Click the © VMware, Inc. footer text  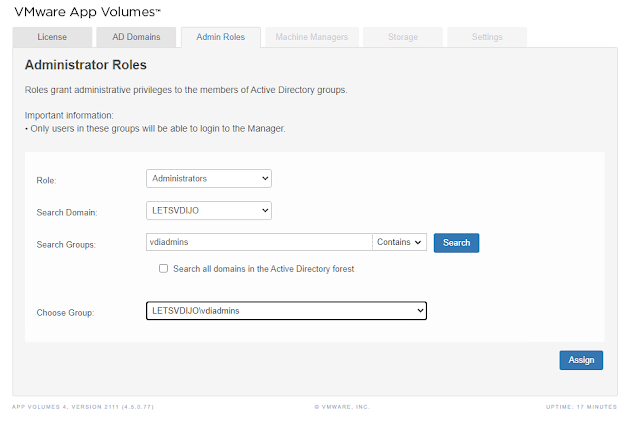point(342,407)
